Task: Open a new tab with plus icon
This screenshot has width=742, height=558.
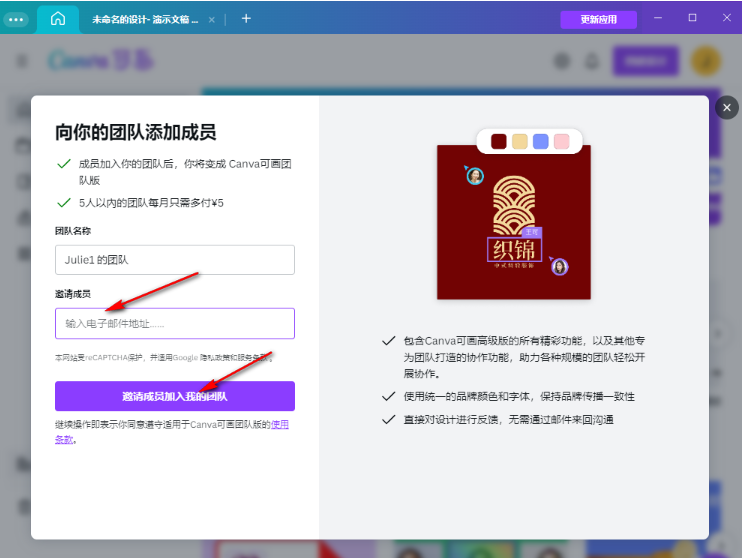Action: coord(246,18)
